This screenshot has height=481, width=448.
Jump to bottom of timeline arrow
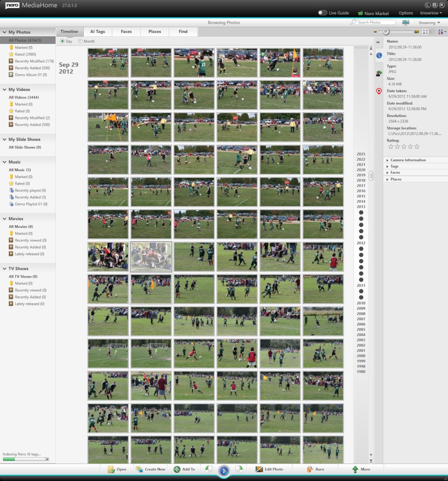(x=371, y=461)
